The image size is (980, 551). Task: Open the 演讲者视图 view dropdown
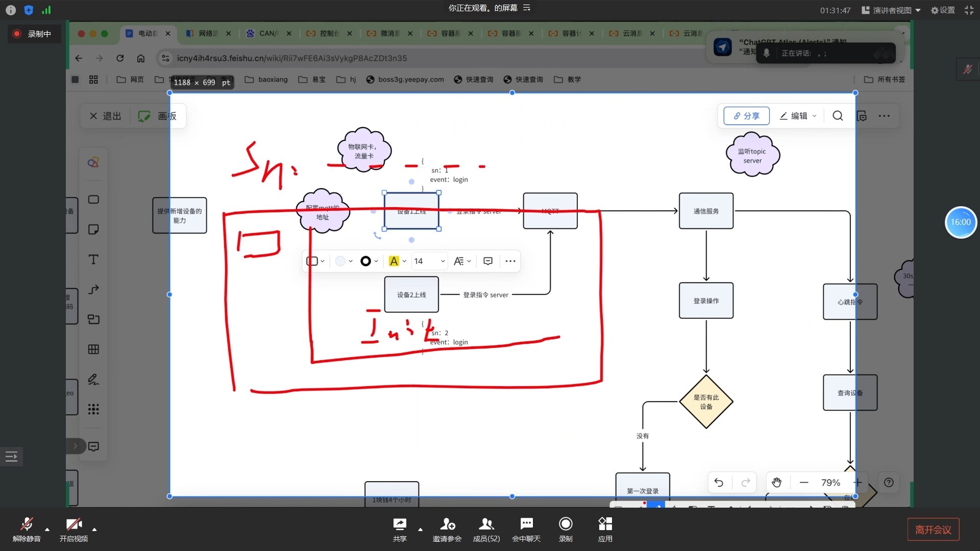(891, 10)
